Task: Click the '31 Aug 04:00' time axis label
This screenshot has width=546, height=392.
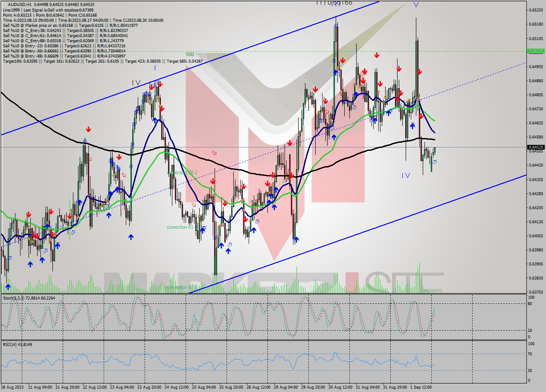Action: (368, 387)
